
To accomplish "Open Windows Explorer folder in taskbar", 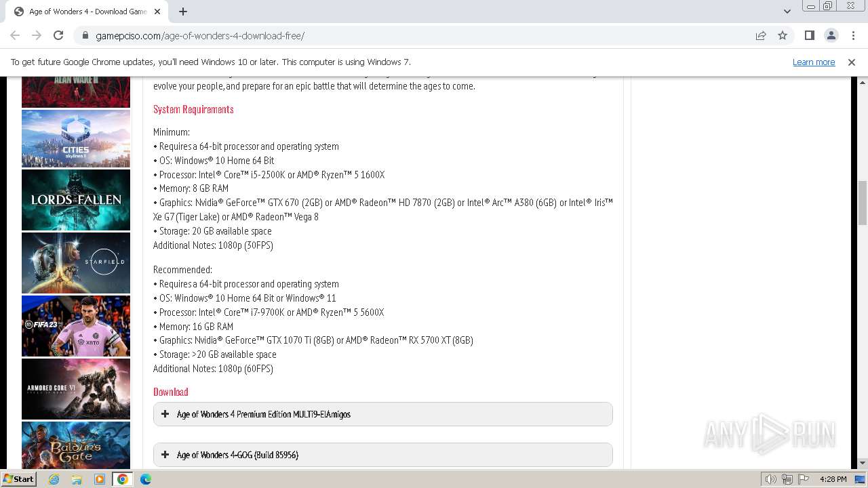I will point(77,479).
